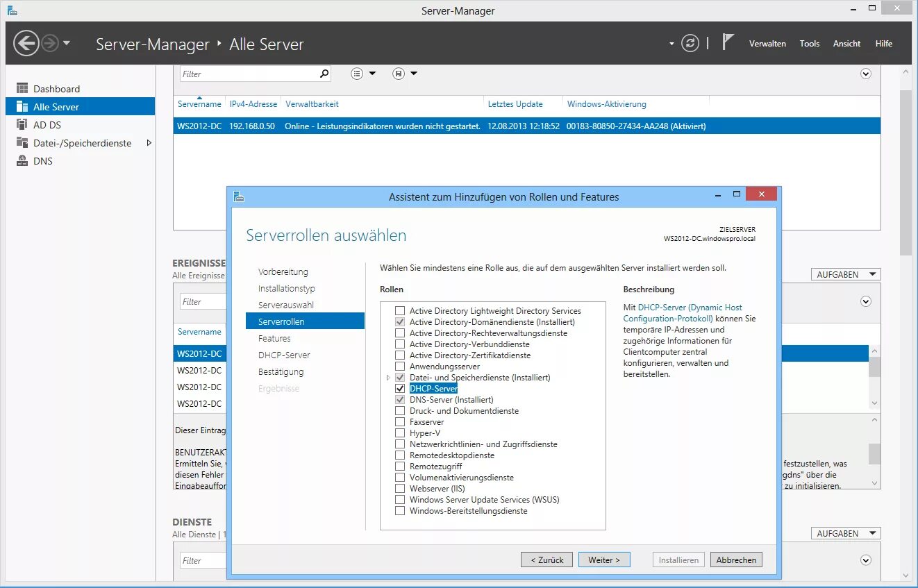Sort by Windows-Aktivierung column
Image resolution: width=918 pixels, height=588 pixels.
tap(607, 104)
